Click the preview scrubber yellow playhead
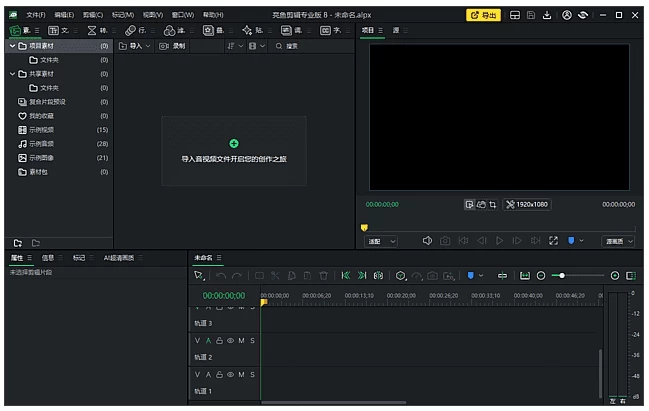Image resolution: width=649 pixels, height=411 pixels. 364,228
